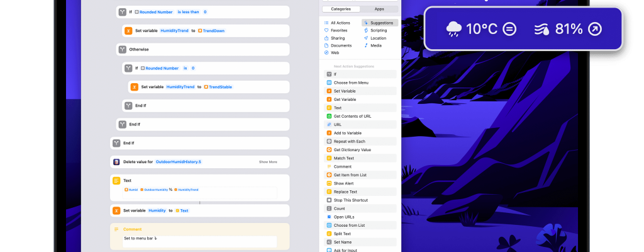Click the Otherwise branch icon
Screen dimensions: 644x252
click(x=122, y=49)
